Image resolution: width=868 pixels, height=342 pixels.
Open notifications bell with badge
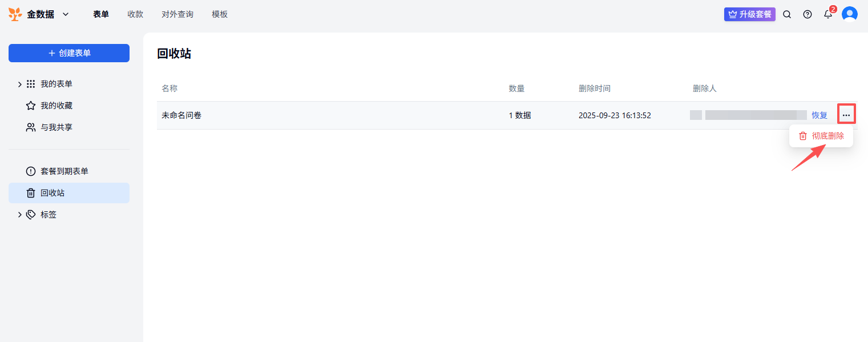coord(828,14)
